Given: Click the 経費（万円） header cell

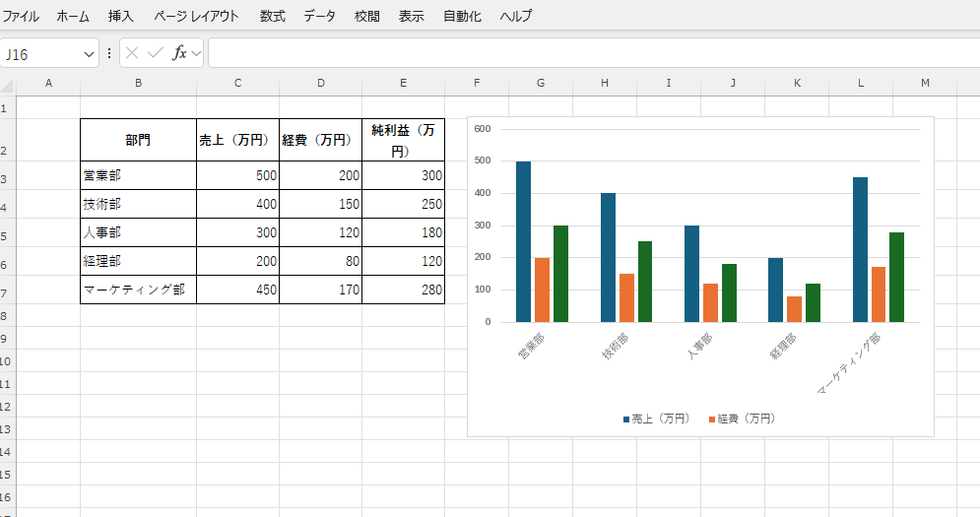Looking at the screenshot, I should click(321, 140).
